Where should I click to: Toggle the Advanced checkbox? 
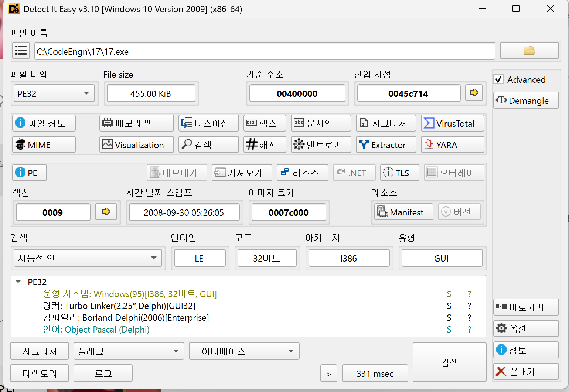[498, 79]
